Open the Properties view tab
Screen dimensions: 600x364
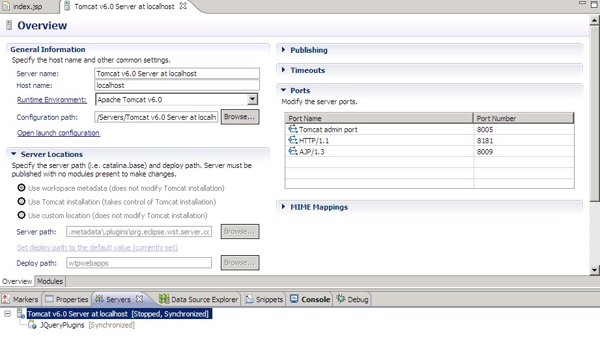[66, 299]
